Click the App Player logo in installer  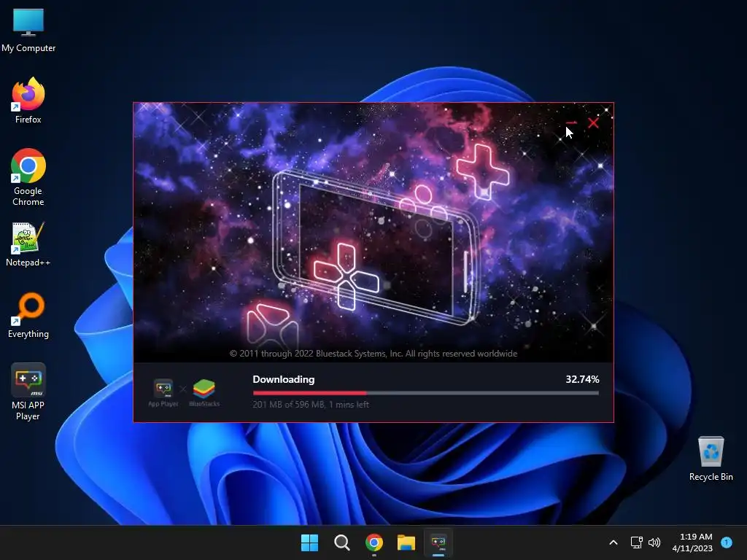point(163,393)
